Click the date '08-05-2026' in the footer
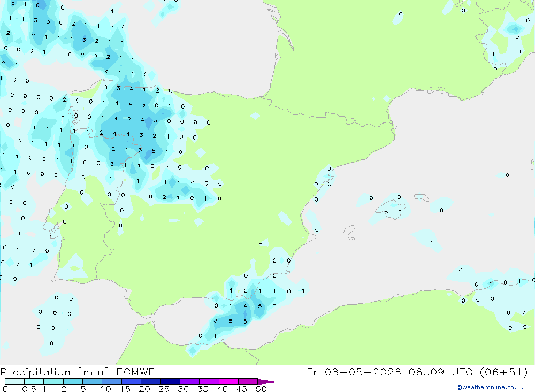The width and height of the screenshot is (535, 392). coord(363,372)
